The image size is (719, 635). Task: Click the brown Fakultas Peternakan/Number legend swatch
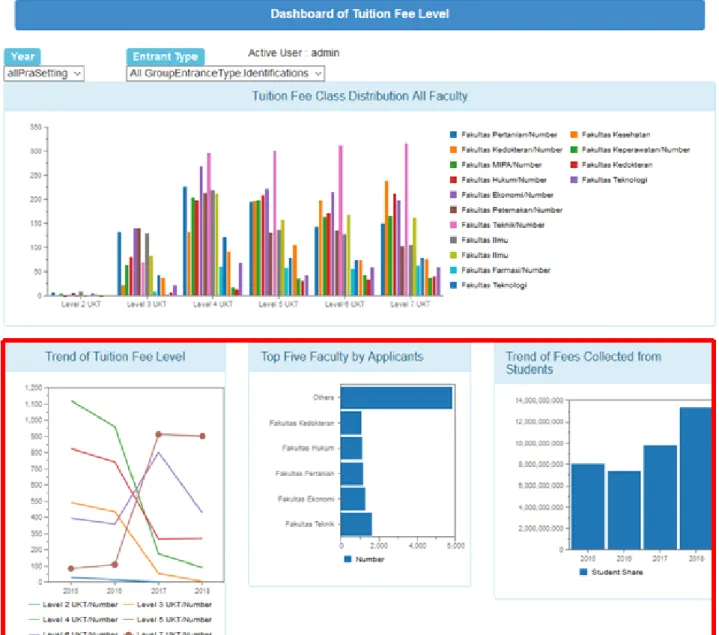454,210
